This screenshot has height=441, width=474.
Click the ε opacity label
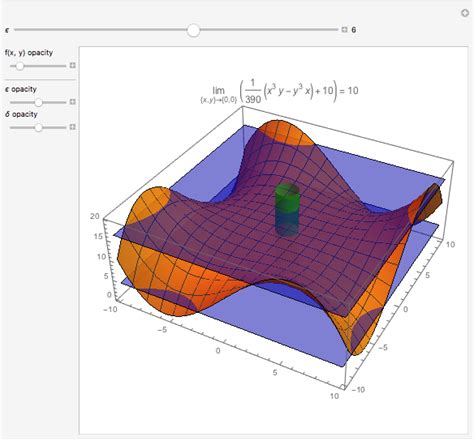21,89
